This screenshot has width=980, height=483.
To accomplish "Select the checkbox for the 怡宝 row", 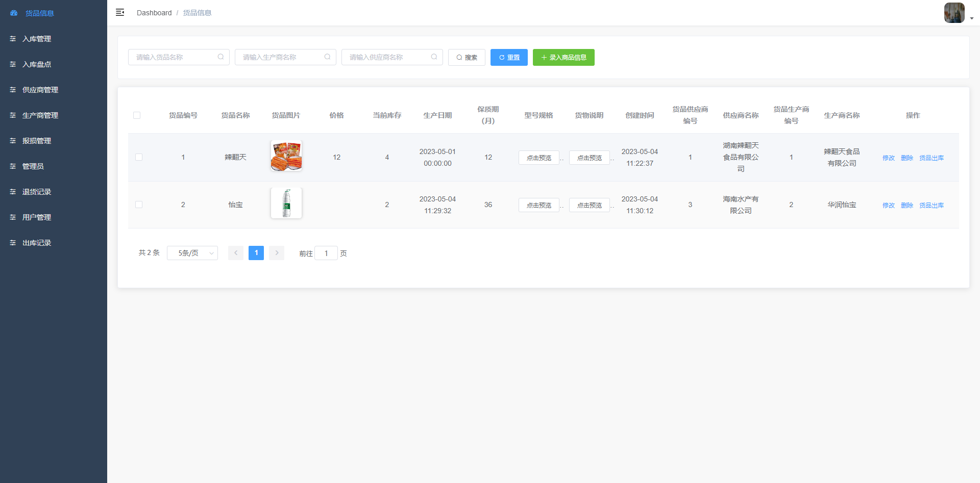I will click(139, 205).
